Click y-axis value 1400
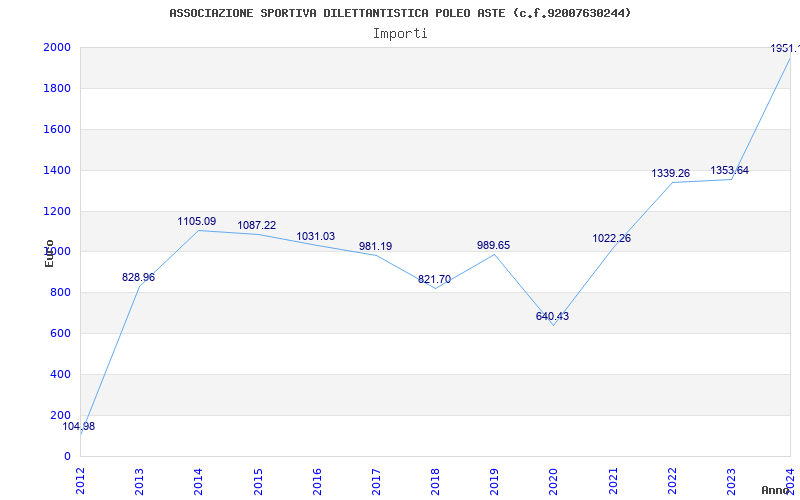Screen dimensions: 800x500 [57, 170]
